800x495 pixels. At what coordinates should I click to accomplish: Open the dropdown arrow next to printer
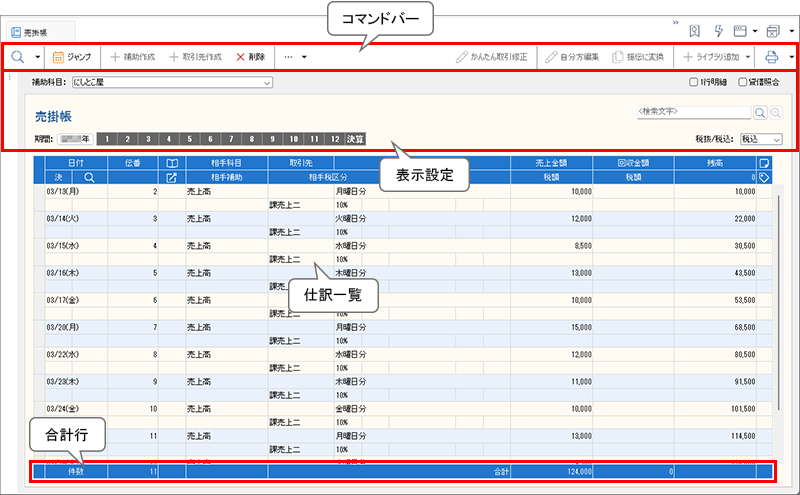[x=790, y=57]
